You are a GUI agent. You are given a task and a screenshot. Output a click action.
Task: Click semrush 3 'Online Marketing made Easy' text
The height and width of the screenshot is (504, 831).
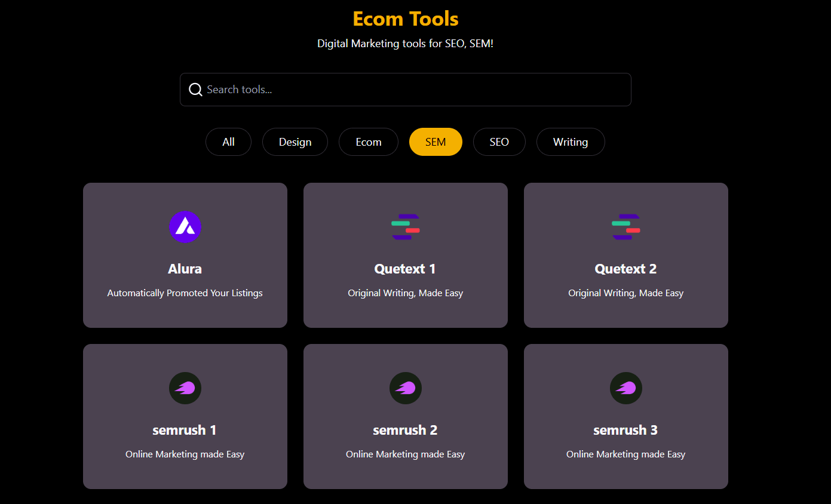pos(626,454)
